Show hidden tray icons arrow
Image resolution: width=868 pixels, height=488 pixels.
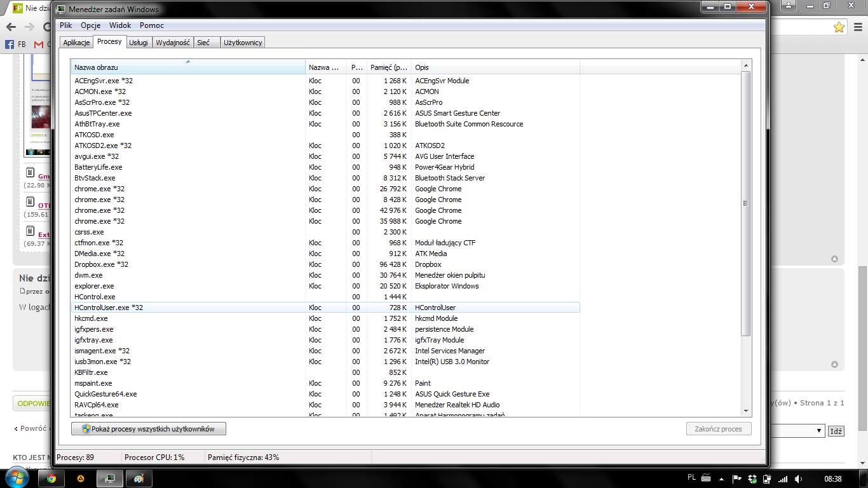coord(722,478)
